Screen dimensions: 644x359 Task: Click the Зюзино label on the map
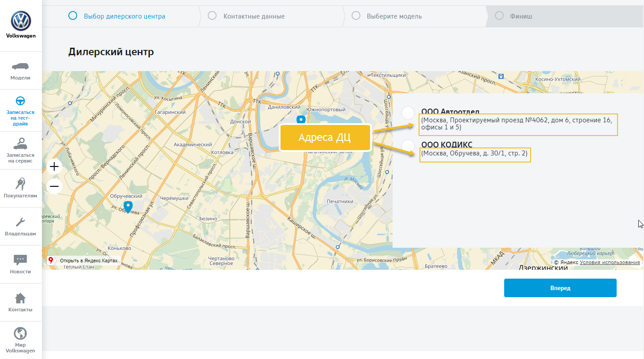click(208, 219)
